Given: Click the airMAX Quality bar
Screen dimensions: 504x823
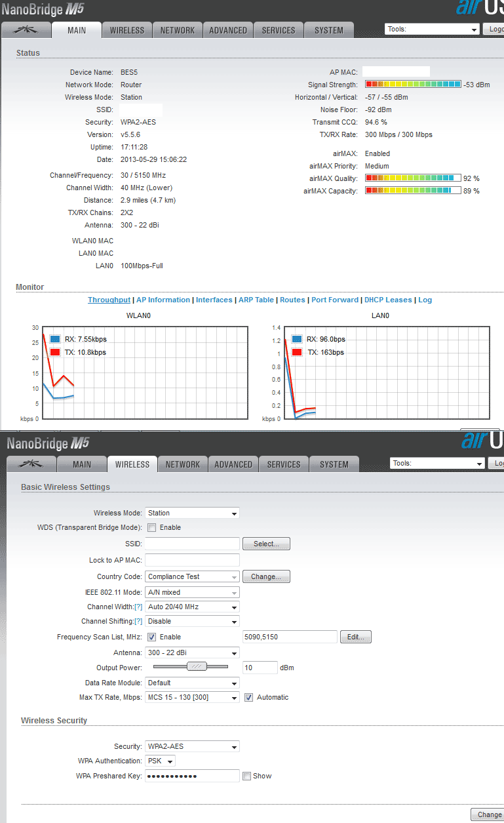Looking at the screenshot, I should coord(413,178).
